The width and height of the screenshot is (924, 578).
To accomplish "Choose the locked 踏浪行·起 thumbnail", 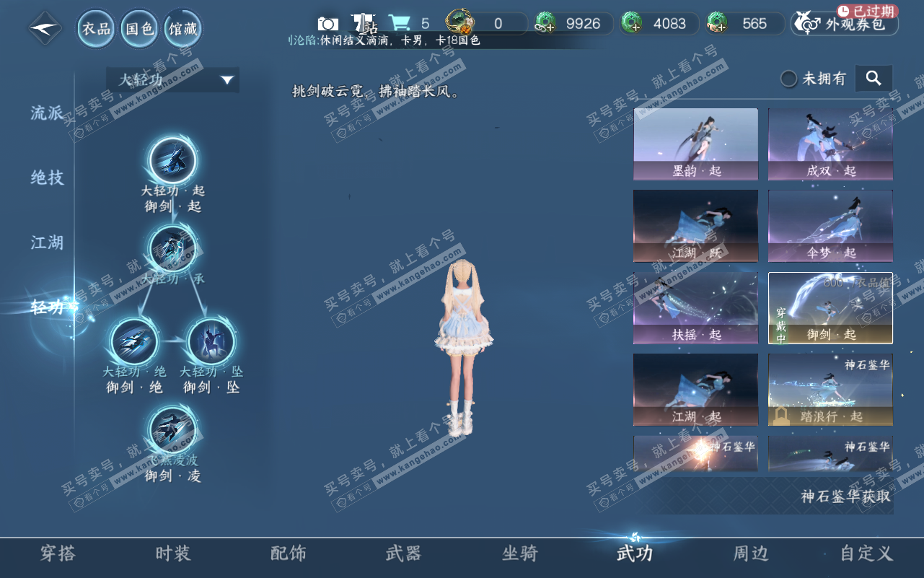I will (830, 390).
